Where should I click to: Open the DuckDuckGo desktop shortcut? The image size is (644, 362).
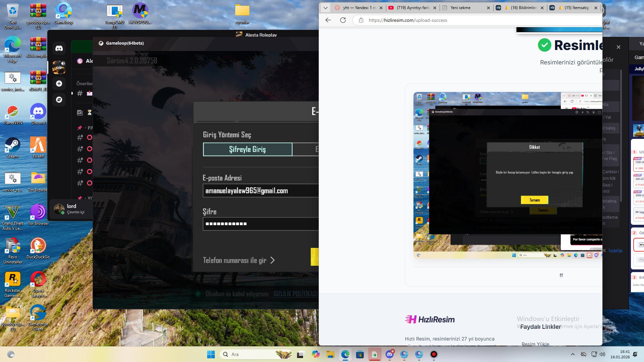38,249
